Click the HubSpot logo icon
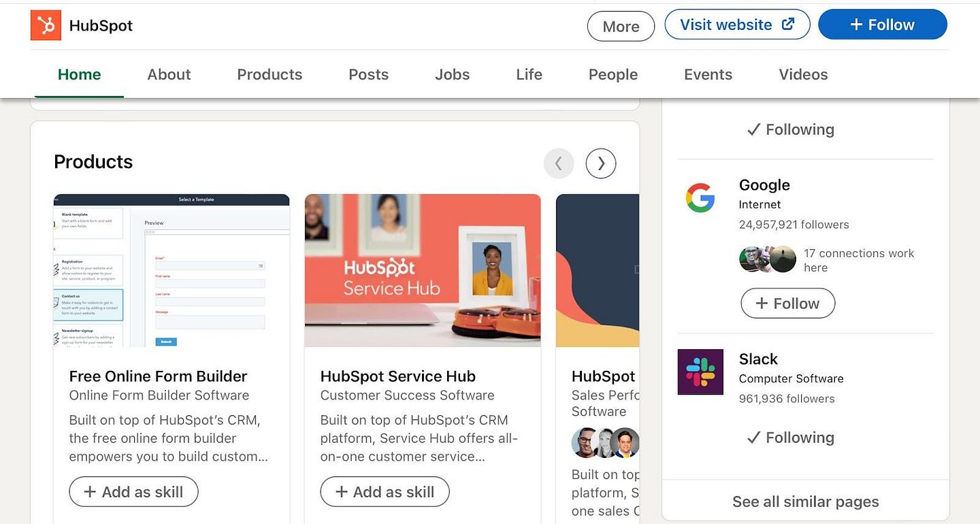Screen dimensions: 980x524 [x=46, y=26]
